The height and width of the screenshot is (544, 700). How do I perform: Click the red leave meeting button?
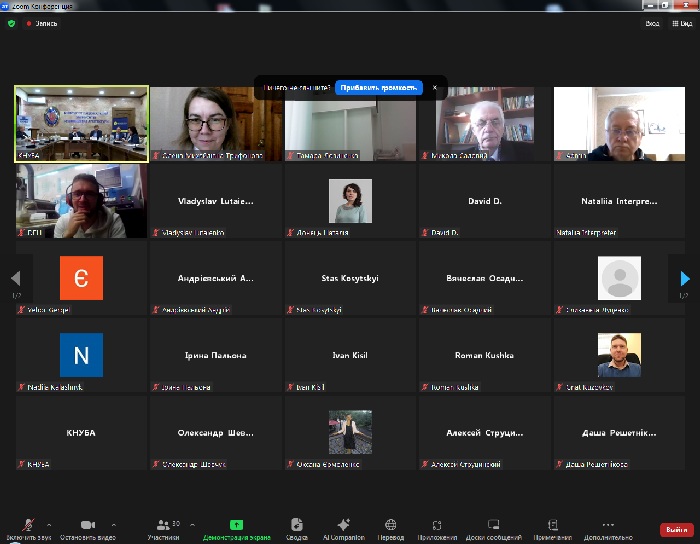(x=675, y=530)
